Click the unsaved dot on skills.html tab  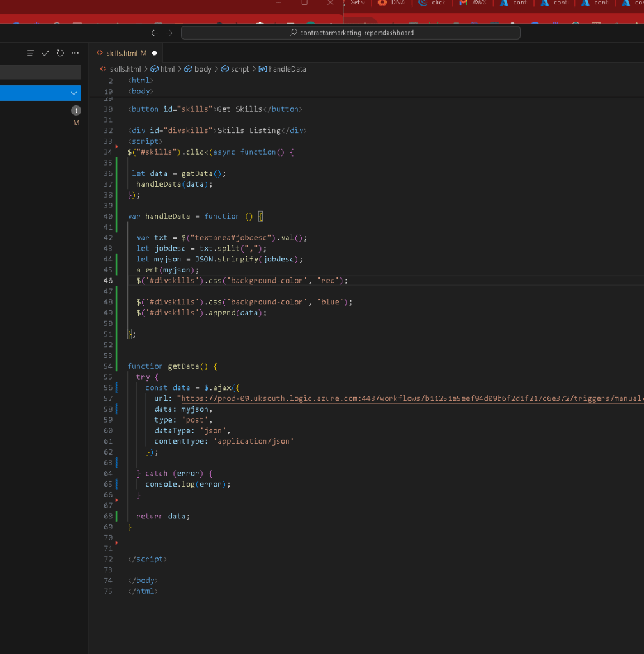154,53
